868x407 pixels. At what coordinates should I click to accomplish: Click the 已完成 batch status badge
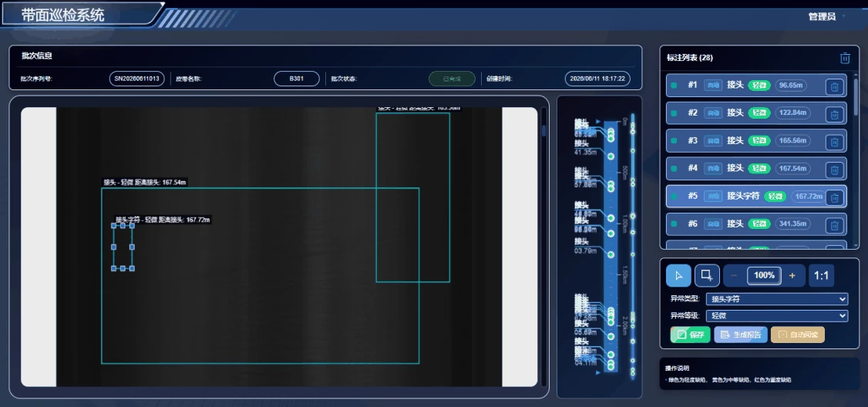coord(452,79)
